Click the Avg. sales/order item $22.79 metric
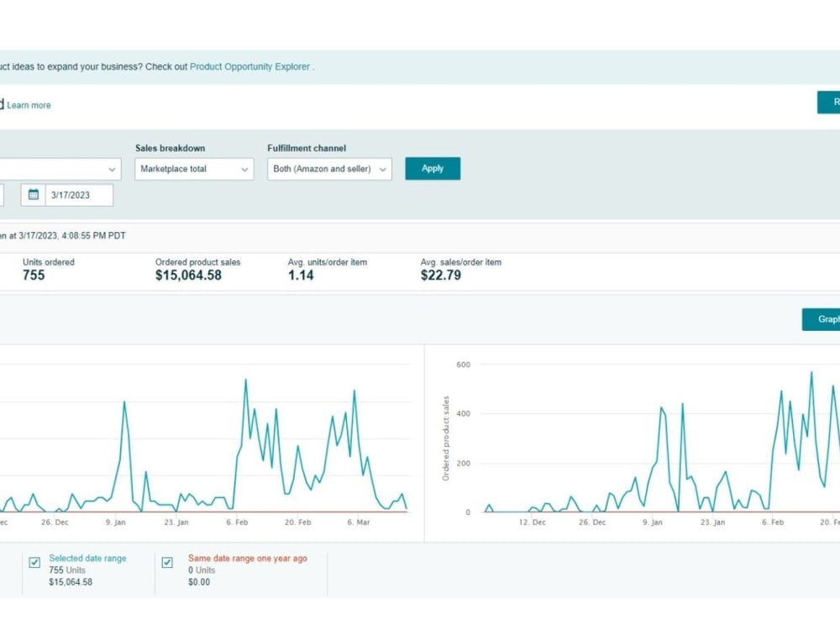Screen dimensions: 840x630 [x=460, y=270]
